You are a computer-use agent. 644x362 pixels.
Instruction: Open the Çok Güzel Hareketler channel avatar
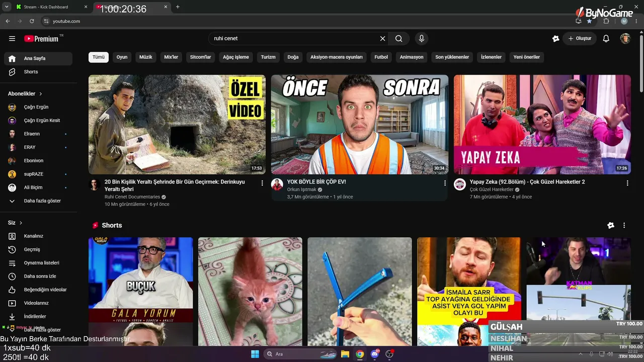[x=460, y=185]
